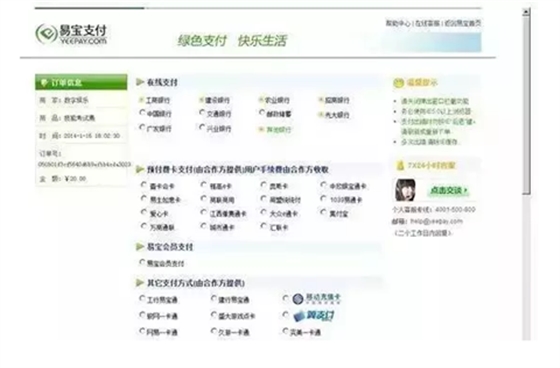The width and height of the screenshot is (560, 368).
Task: Open the 在线客服 link at top
Action: coord(428,23)
